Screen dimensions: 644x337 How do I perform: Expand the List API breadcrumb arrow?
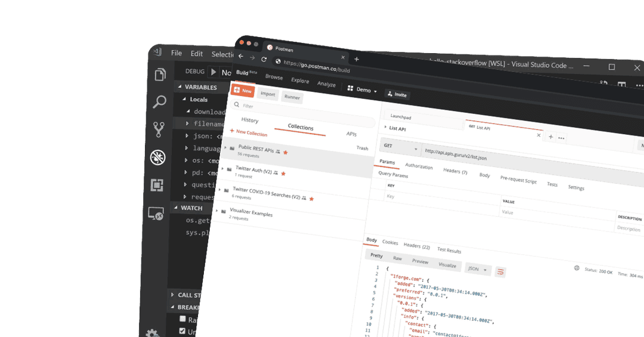pyautogui.click(x=385, y=127)
